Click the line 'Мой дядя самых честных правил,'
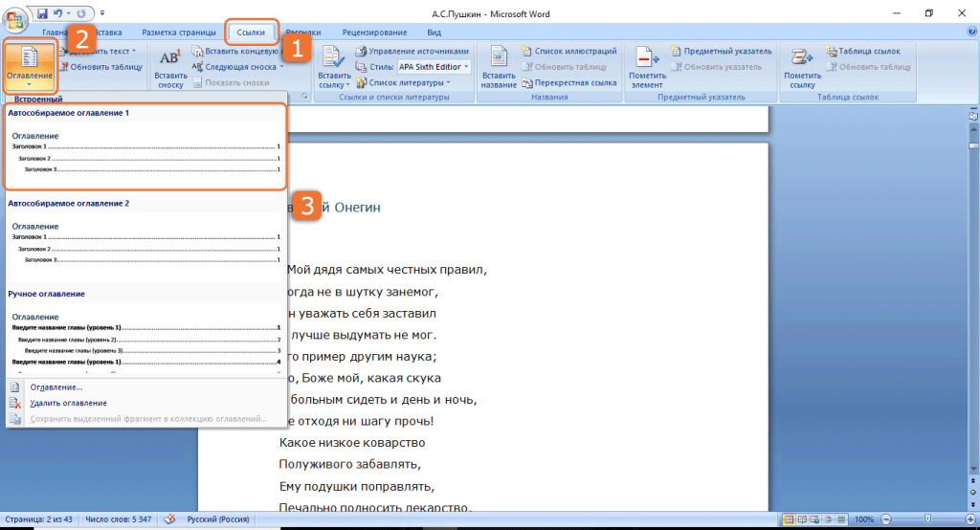 coord(387,270)
